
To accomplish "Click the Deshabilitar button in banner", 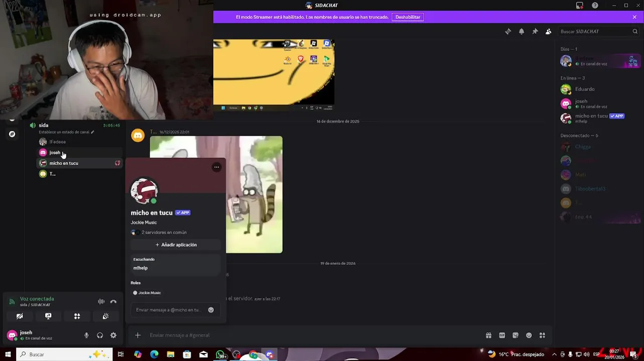I will [408, 17].
